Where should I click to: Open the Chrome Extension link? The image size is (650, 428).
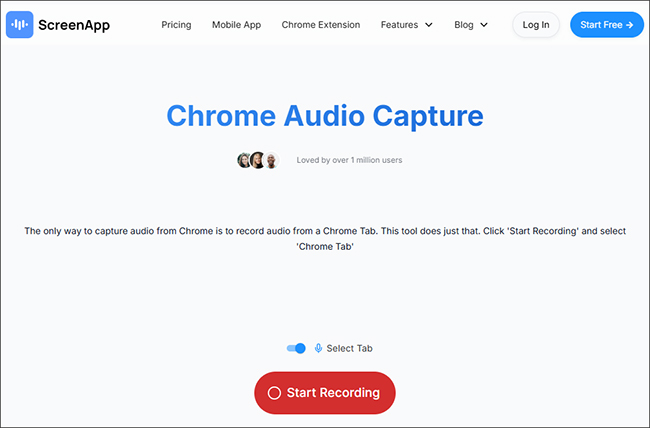pos(321,25)
